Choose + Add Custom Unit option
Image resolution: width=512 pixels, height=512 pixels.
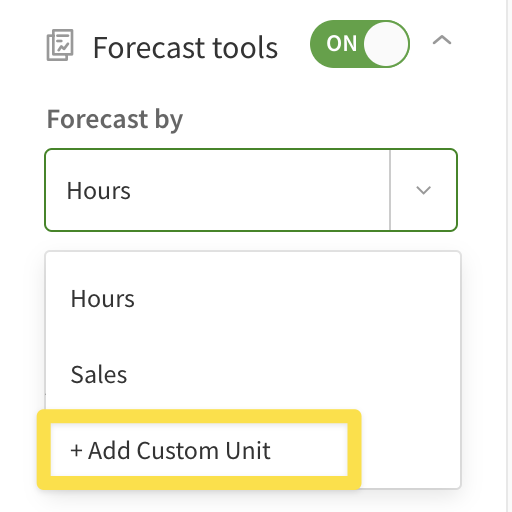point(199,450)
